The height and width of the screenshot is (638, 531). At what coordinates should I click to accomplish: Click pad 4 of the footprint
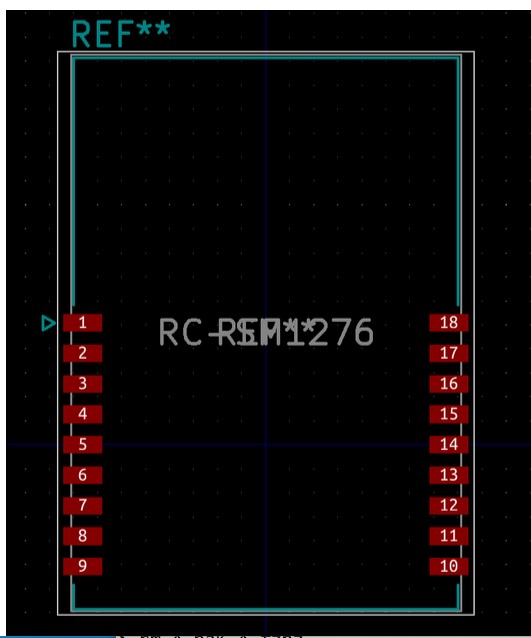pyautogui.click(x=83, y=414)
